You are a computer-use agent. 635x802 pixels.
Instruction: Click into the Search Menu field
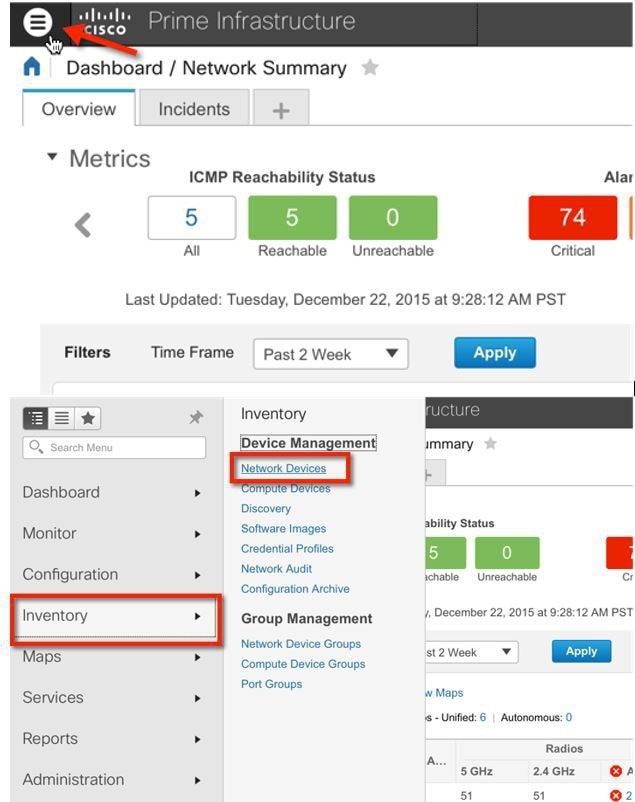114,448
